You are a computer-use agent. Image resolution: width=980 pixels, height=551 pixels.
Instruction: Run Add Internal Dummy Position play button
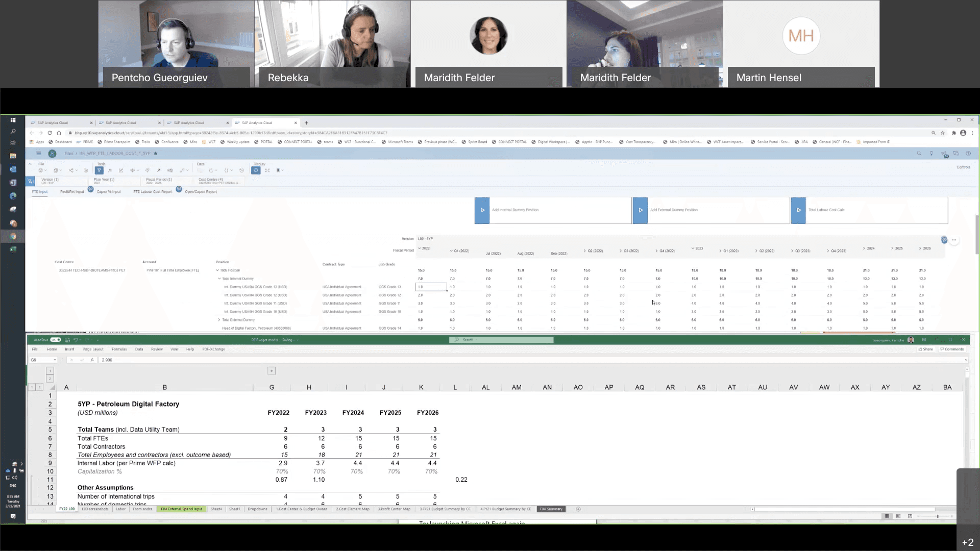click(x=482, y=210)
